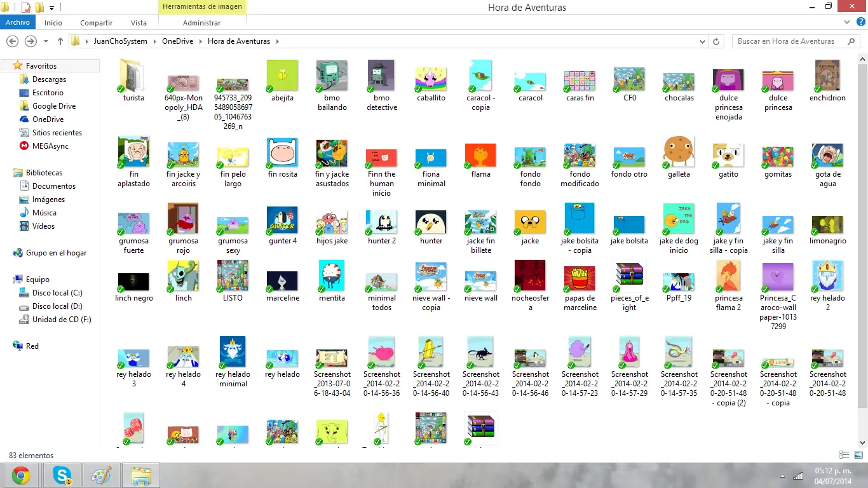Screen dimensions: 868x488
Task: Expand the breadcrumb arrow after OneDrive
Action: click(200, 41)
